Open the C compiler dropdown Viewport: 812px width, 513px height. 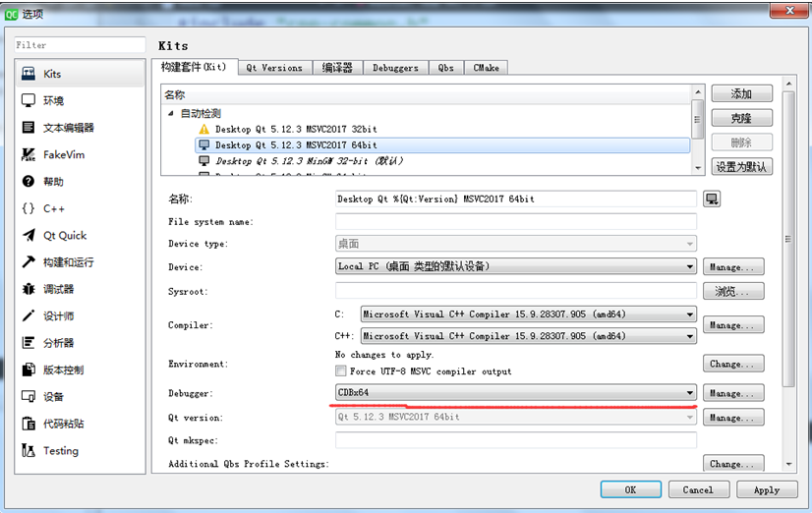point(528,314)
